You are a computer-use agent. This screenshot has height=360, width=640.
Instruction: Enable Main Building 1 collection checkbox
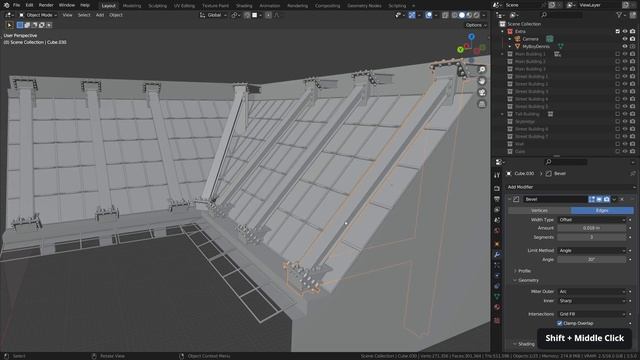[x=618, y=54]
